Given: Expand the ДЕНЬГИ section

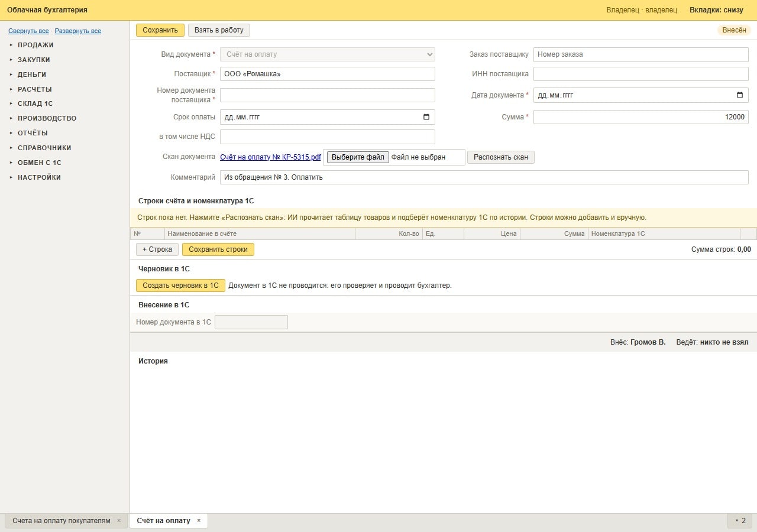Looking at the screenshot, I should [32, 74].
